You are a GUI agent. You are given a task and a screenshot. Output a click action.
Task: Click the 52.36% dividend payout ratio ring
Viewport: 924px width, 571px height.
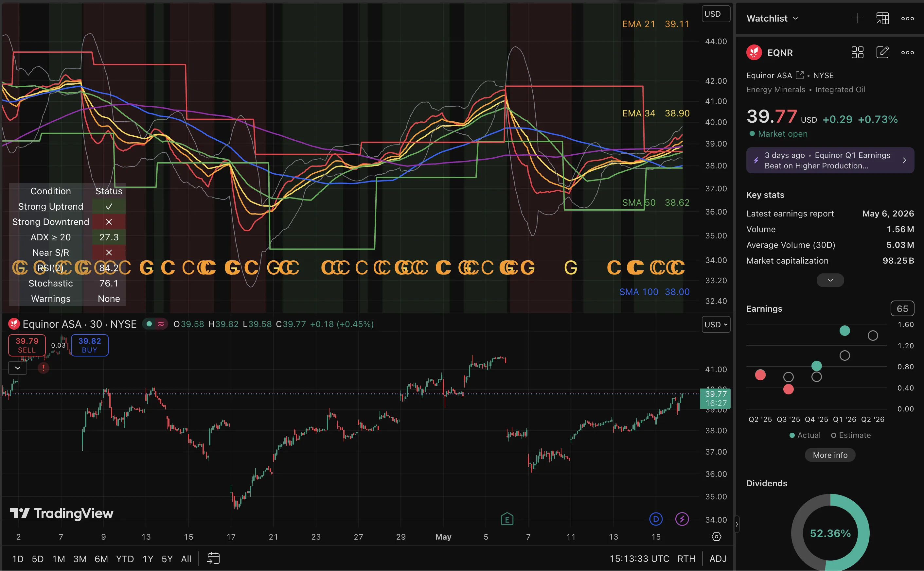(830, 533)
